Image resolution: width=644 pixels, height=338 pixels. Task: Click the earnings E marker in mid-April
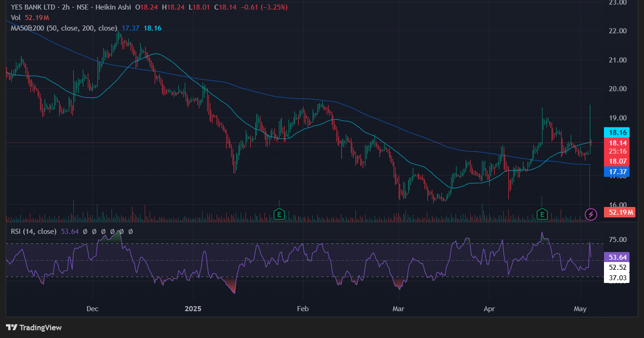tap(542, 214)
